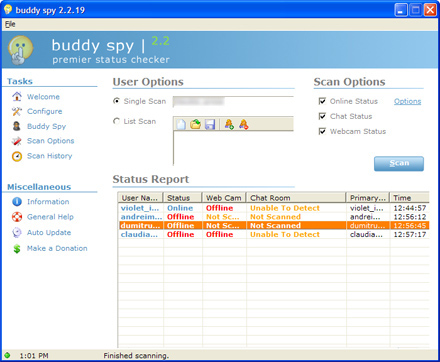Open the Information page

(48, 202)
